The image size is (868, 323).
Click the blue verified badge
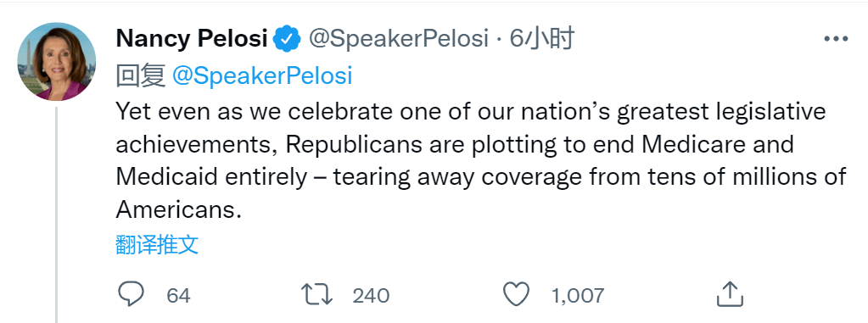[288, 39]
